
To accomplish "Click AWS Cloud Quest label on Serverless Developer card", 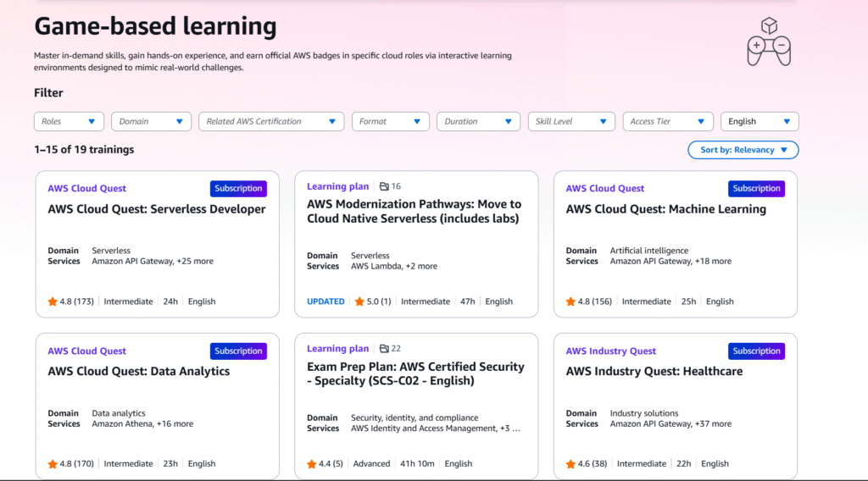I will (87, 189).
